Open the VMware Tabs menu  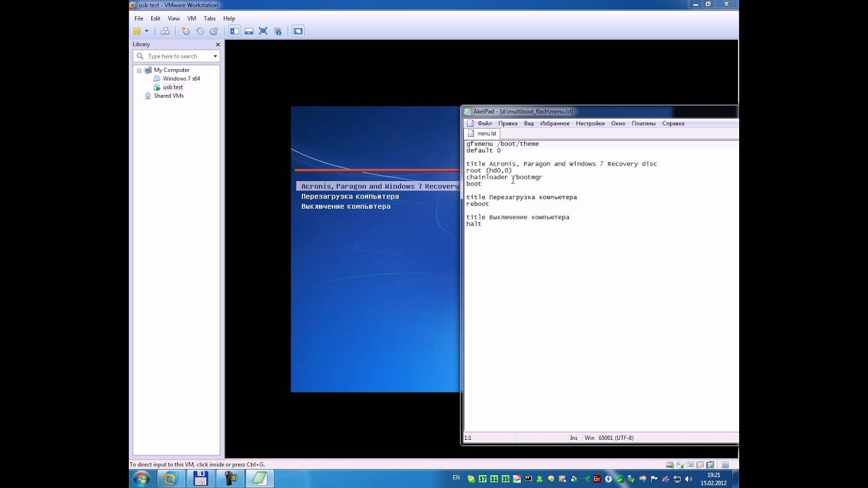(210, 18)
